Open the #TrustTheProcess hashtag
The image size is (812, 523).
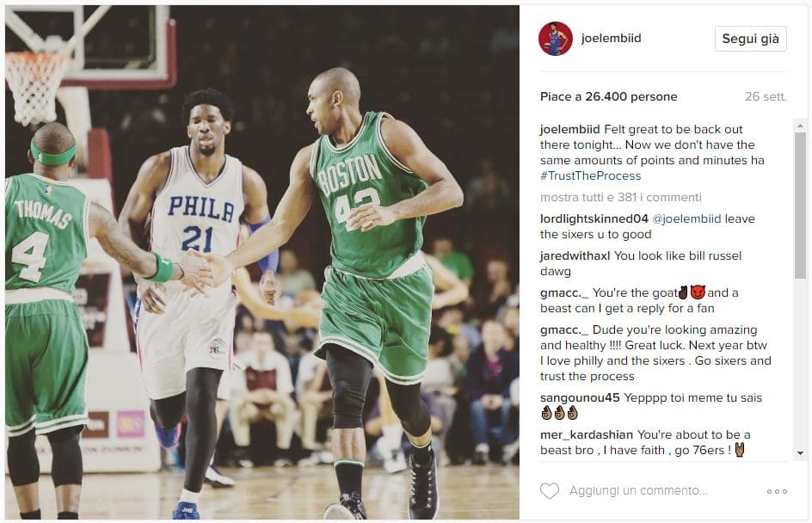click(590, 176)
